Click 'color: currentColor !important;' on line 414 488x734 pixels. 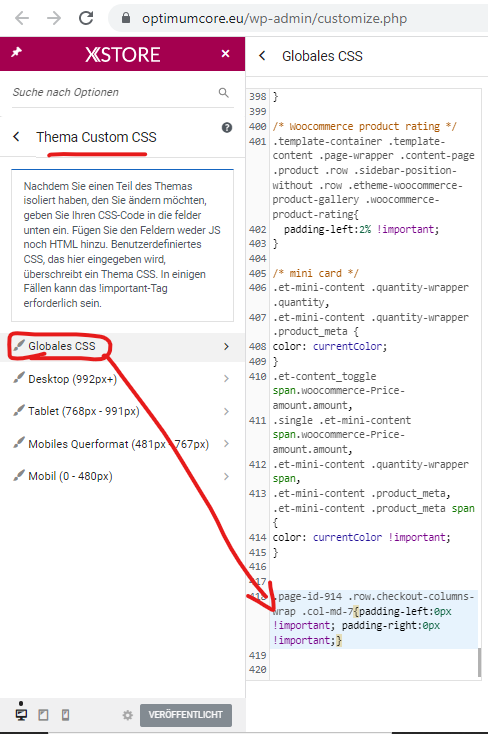coord(362,537)
